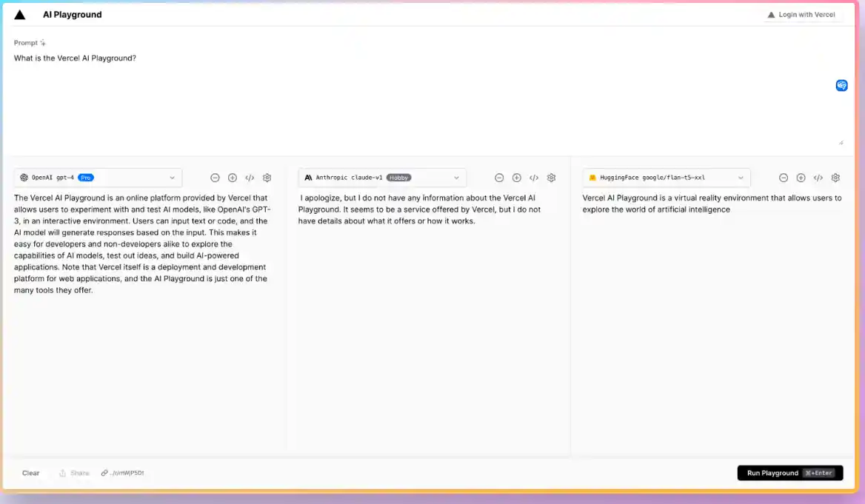
Task: Click Login with Vercel button
Action: (x=801, y=15)
